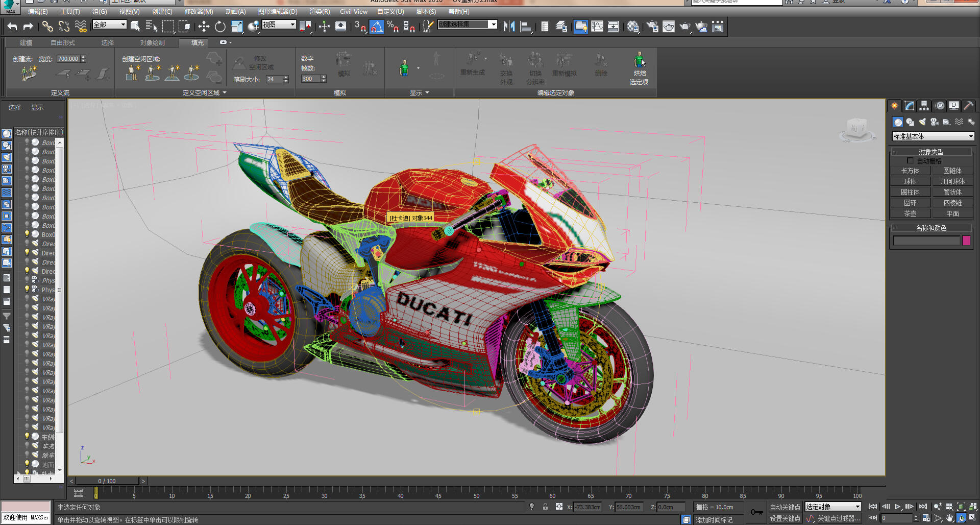Image resolution: width=980 pixels, height=525 pixels.
Task: Open key filter dropdown 选定对象
Action: pyautogui.click(x=833, y=507)
